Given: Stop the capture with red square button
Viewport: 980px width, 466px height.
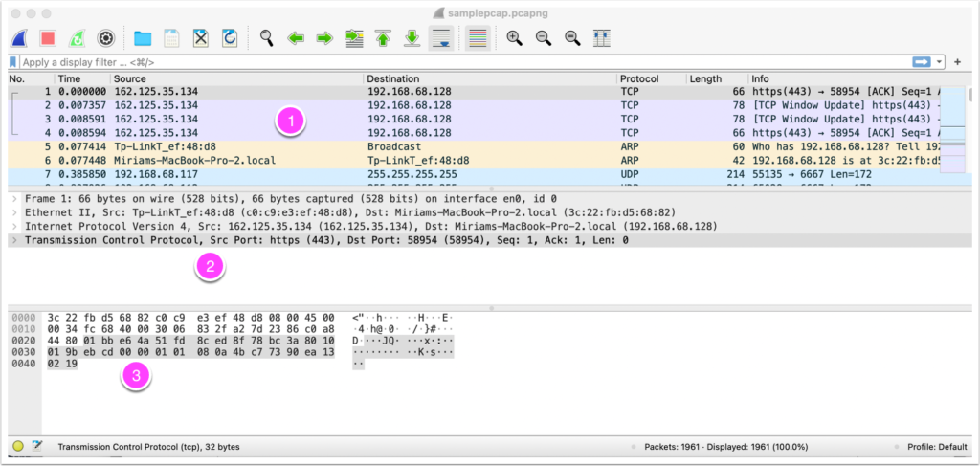Looking at the screenshot, I should [x=49, y=38].
